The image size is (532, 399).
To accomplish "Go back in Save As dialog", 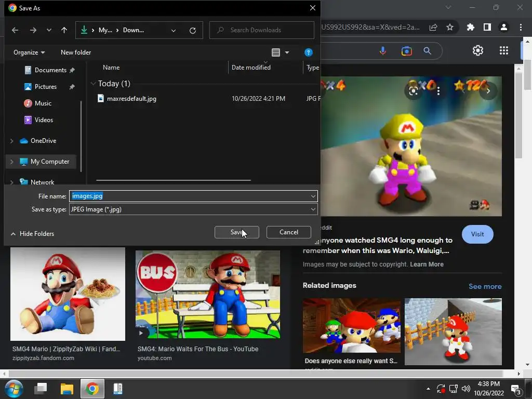I will pyautogui.click(x=15, y=30).
